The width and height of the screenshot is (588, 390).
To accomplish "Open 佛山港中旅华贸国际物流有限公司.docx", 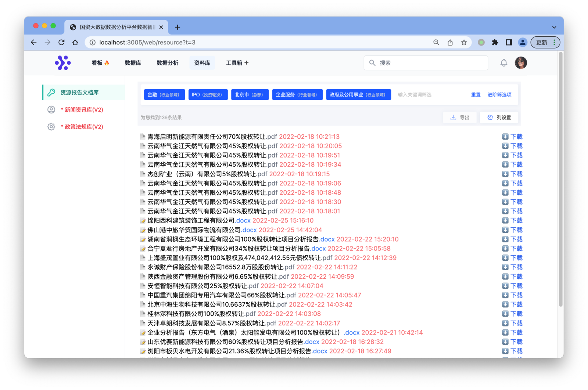I will [x=202, y=230].
